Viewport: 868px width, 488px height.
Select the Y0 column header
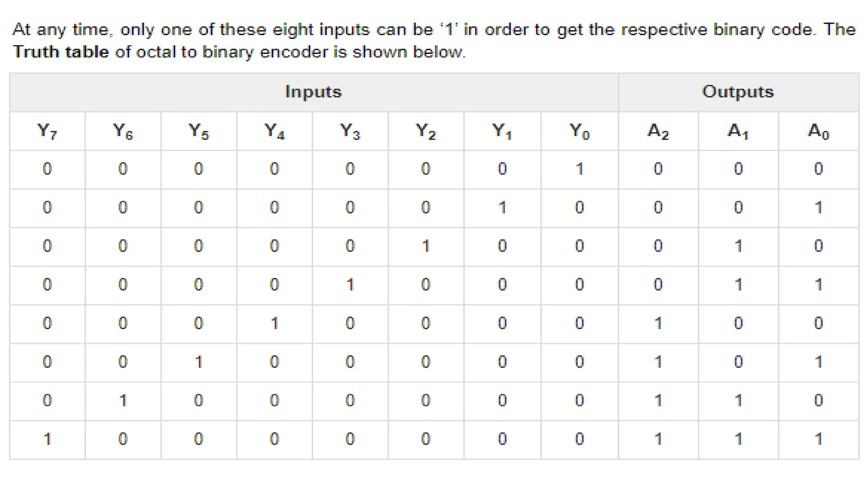[579, 131]
